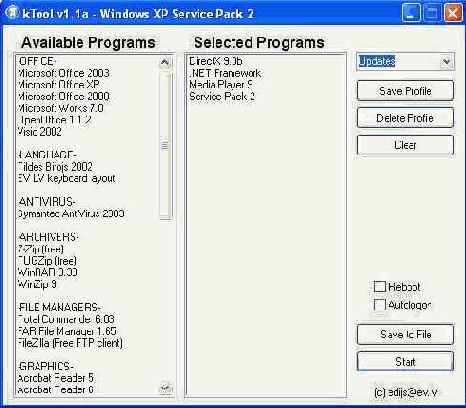
Task: Select Microsoft Office 2003 in Available Programs
Action: (64, 73)
